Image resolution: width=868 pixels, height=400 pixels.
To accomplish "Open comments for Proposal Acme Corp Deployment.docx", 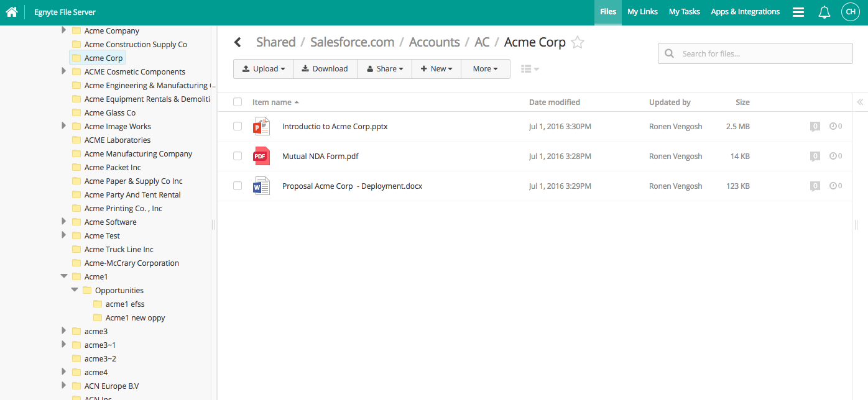I will [815, 186].
